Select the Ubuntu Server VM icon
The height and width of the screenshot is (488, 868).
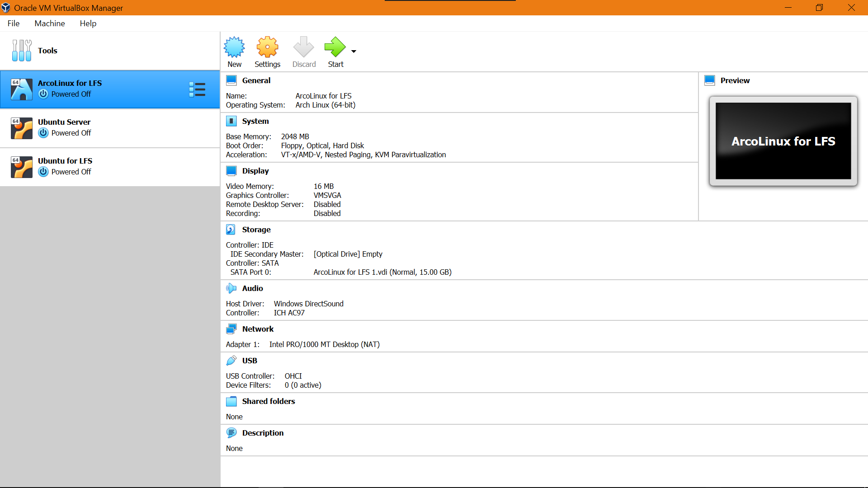(22, 128)
